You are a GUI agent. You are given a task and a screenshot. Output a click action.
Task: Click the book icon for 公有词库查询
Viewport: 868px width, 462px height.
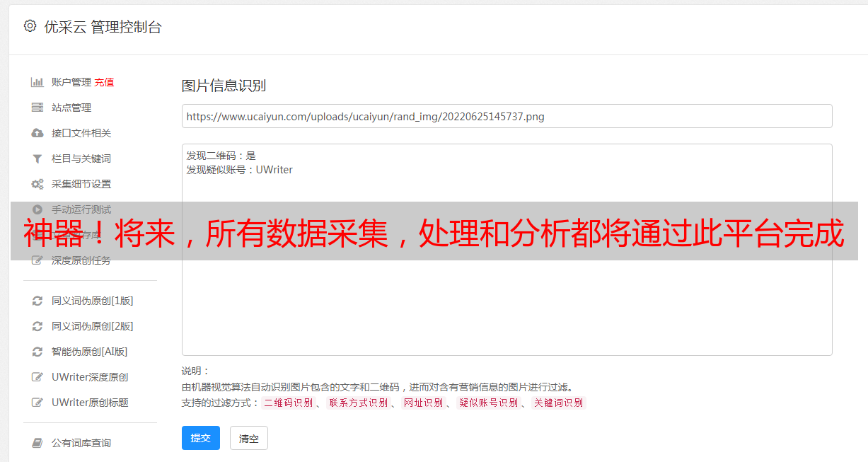coord(37,443)
